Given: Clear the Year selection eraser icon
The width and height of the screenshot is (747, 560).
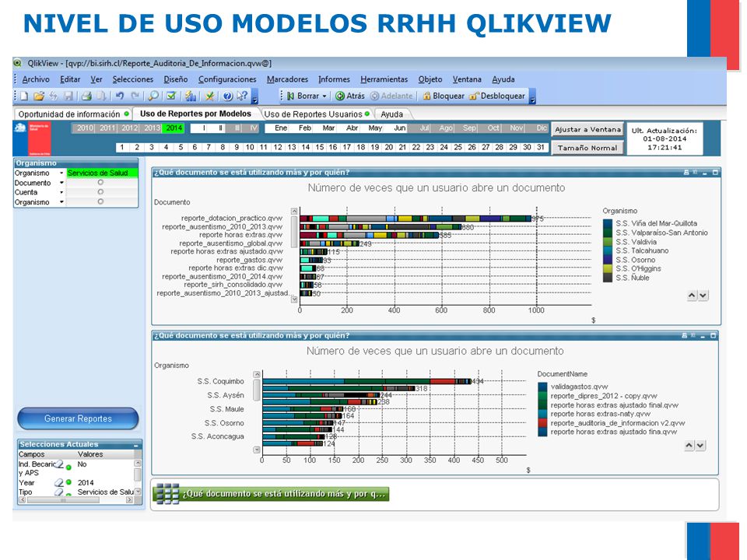Looking at the screenshot, I should tap(58, 482).
